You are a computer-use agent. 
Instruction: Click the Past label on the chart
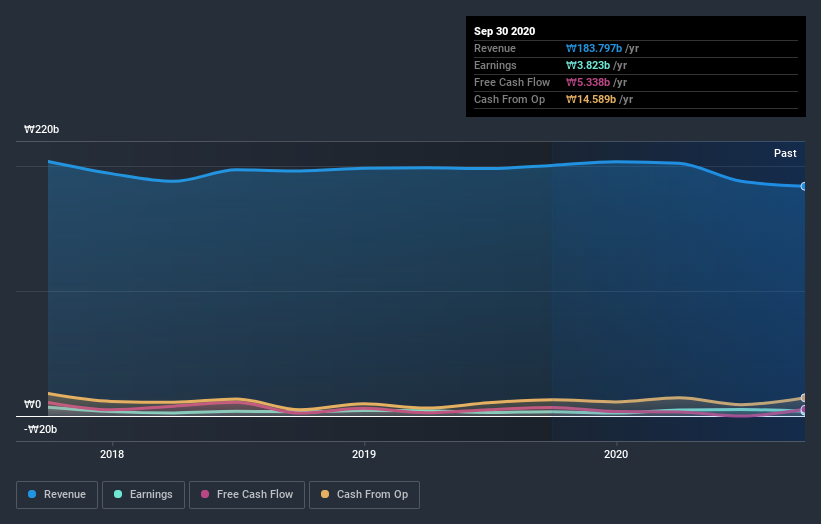point(785,153)
